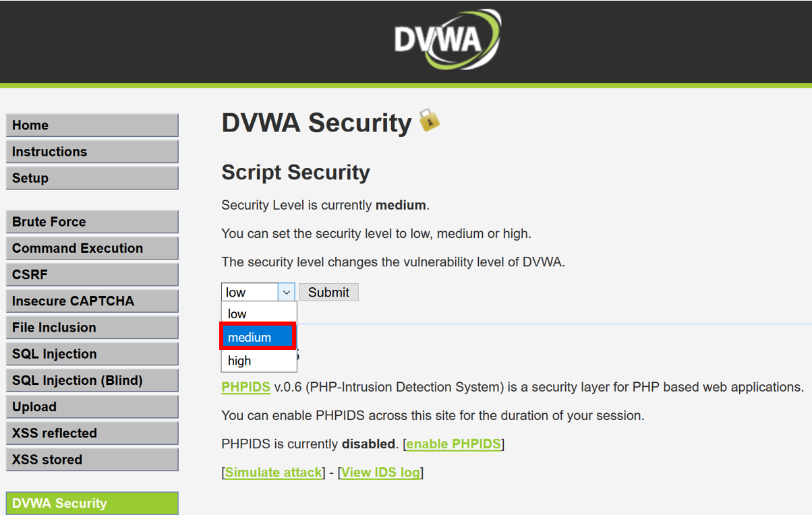Click the Simulate attack link
The height and width of the screenshot is (517, 812).
273,473
